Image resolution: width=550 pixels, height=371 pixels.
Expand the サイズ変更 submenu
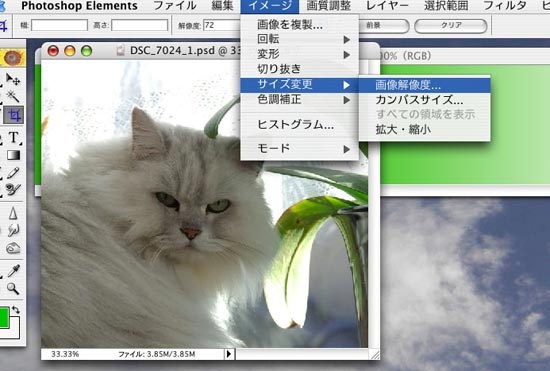tap(300, 85)
